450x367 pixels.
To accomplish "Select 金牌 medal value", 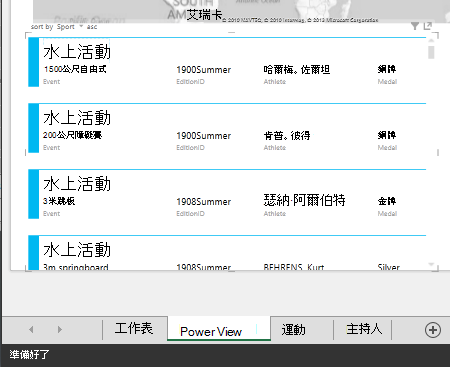I will click(x=387, y=201).
